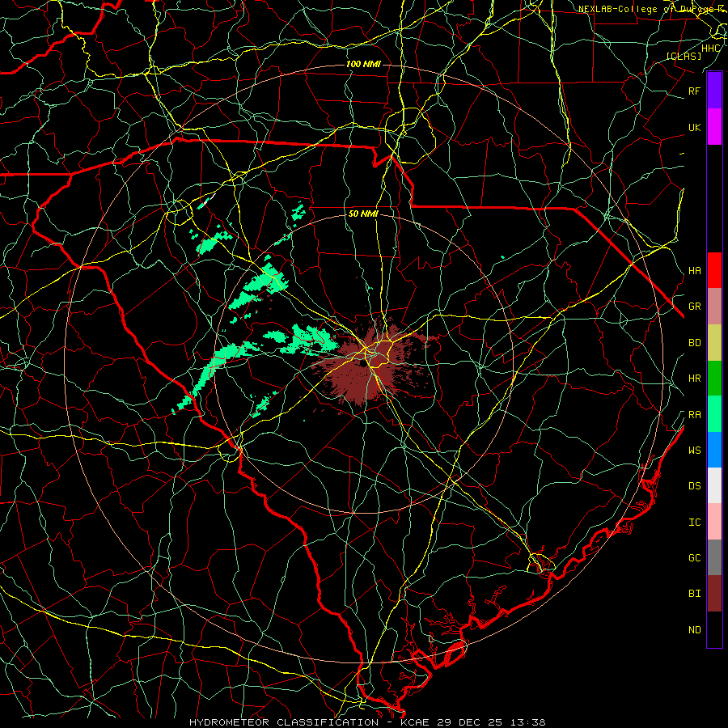Click the [CLAS] label

tap(684, 56)
